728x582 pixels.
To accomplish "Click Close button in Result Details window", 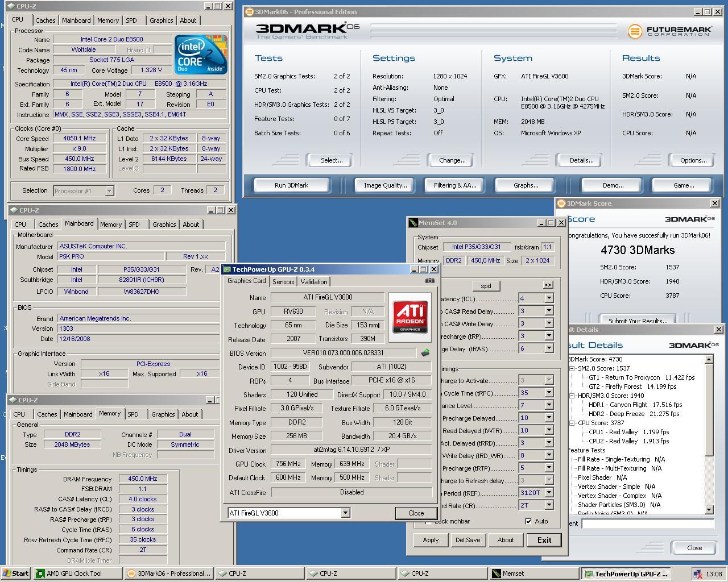I will point(694,548).
